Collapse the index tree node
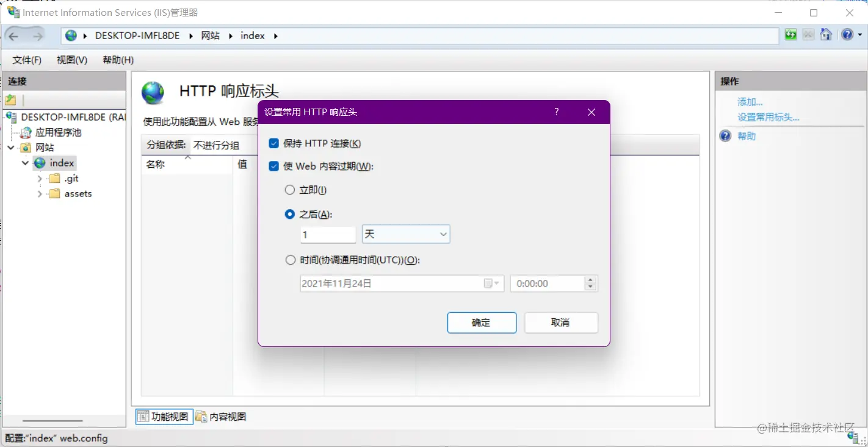This screenshot has width=868, height=447. tap(25, 163)
